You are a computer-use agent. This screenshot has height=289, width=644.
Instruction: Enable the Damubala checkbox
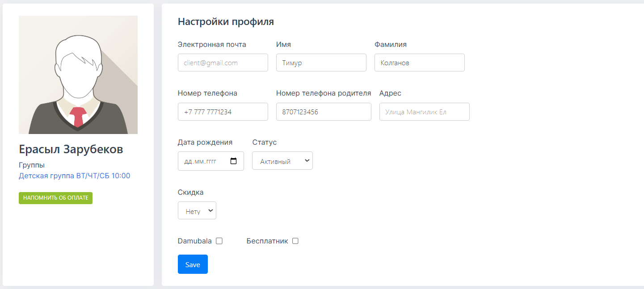219,241
